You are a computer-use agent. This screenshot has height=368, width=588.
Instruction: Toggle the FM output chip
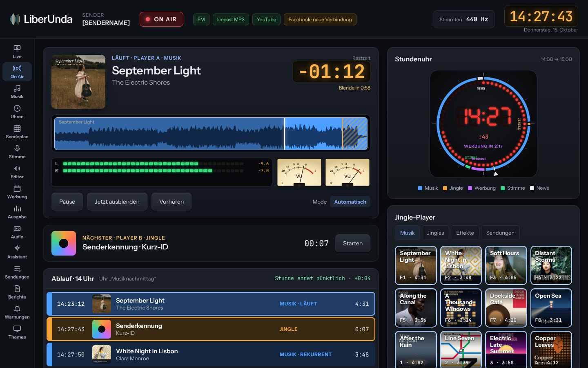[x=201, y=19]
